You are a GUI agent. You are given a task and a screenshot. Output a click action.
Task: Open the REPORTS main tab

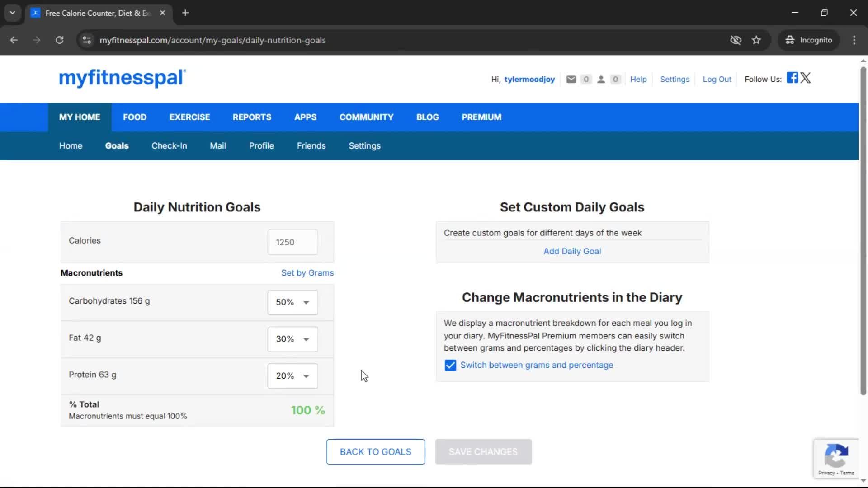(x=252, y=117)
